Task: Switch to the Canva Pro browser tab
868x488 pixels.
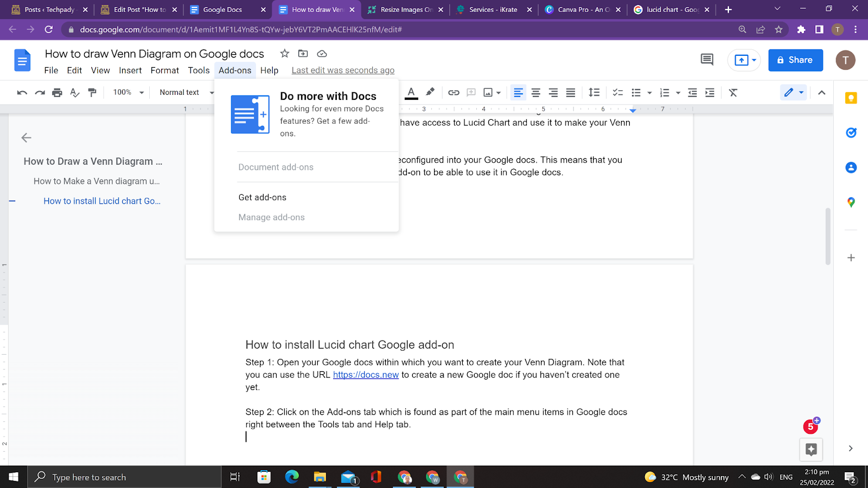Action: 583,10
